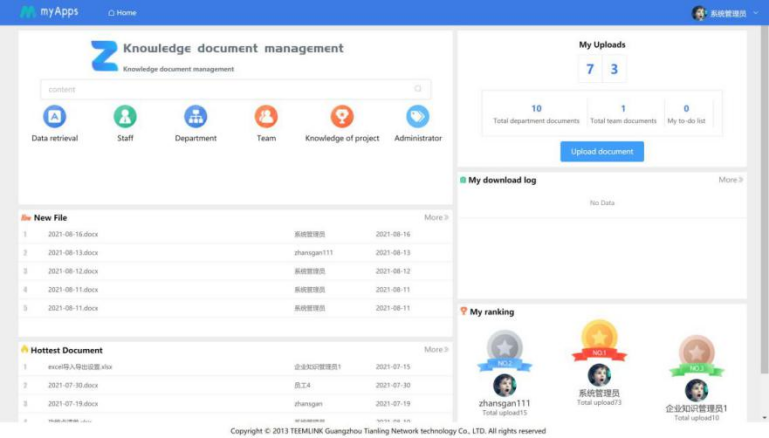Expand More in New File panel
This screenshot has height=438, width=769.
pyautogui.click(x=436, y=217)
